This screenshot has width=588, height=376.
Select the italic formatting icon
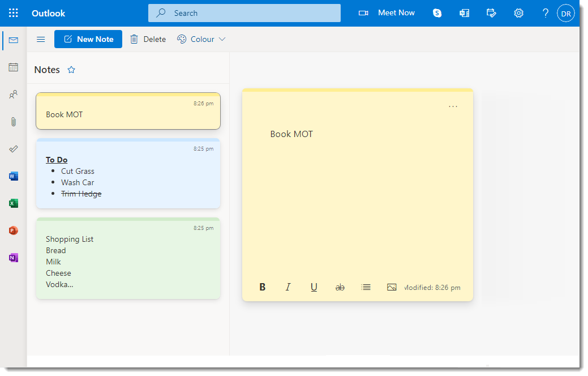pos(288,287)
